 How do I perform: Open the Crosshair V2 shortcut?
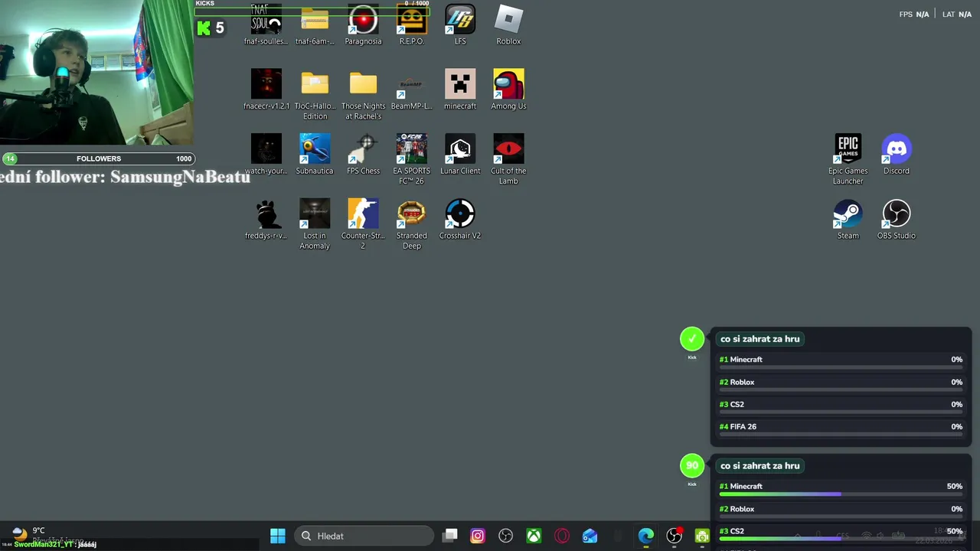460,220
